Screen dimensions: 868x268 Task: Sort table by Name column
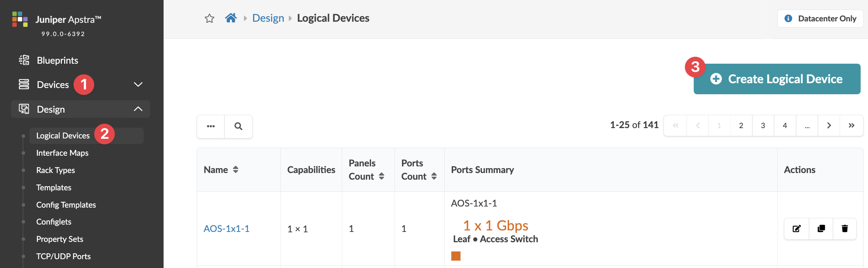235,170
